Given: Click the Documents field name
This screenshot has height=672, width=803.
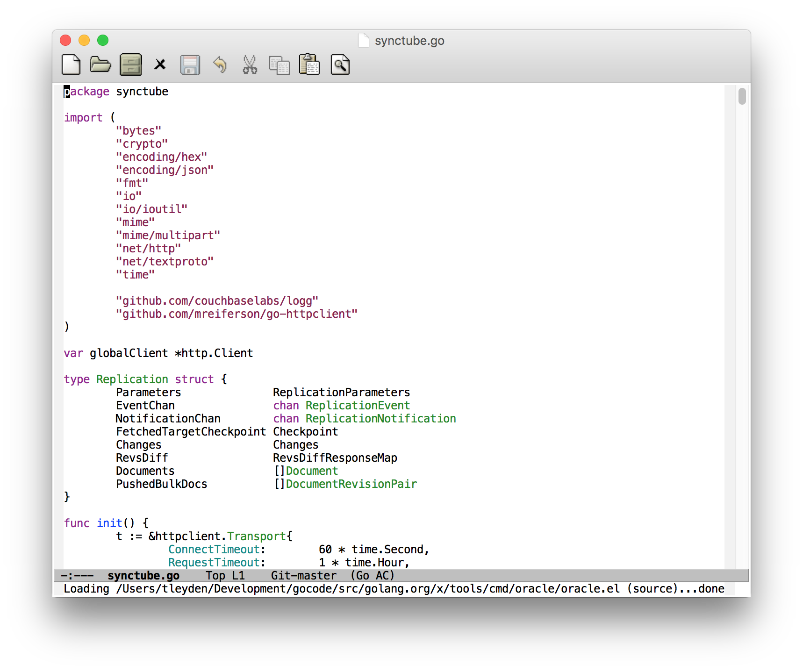Looking at the screenshot, I should [145, 471].
